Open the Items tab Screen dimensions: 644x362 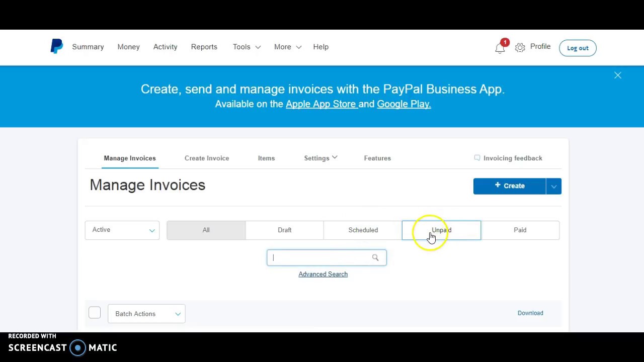click(x=267, y=158)
